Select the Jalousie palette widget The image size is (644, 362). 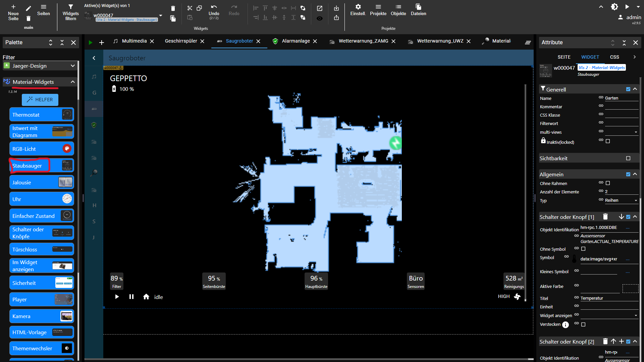42,182
